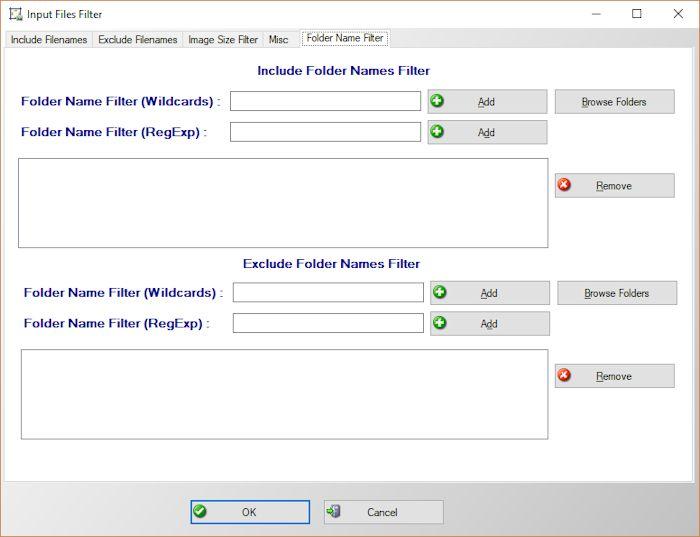This screenshot has height=537, width=700.
Task: Click red X icon on Include Remove button
Action: 565,185
